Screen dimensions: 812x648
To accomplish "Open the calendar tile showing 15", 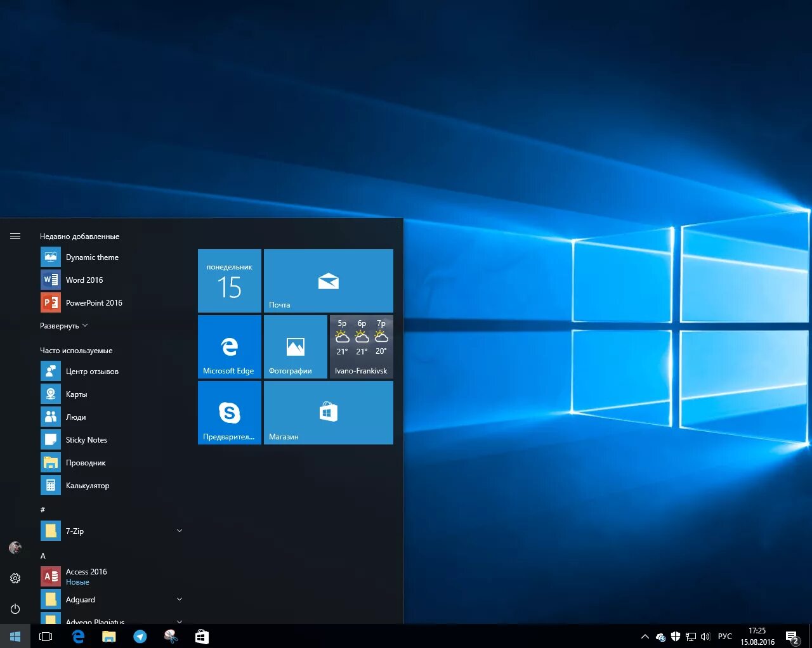I will [x=230, y=281].
